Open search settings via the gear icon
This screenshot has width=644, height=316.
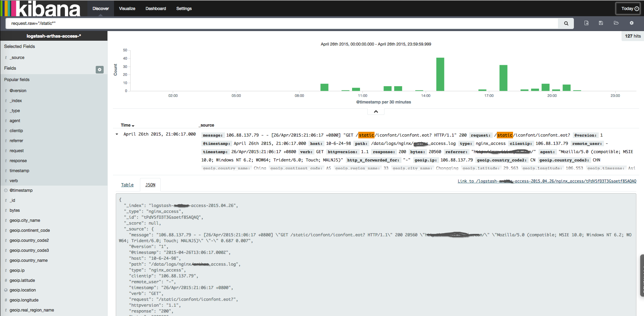tap(632, 23)
